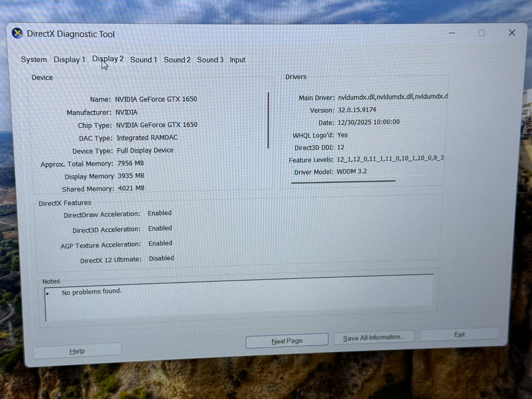This screenshot has width=532, height=399.
Task: Switch to the Sound 2 tab
Action: tap(177, 60)
